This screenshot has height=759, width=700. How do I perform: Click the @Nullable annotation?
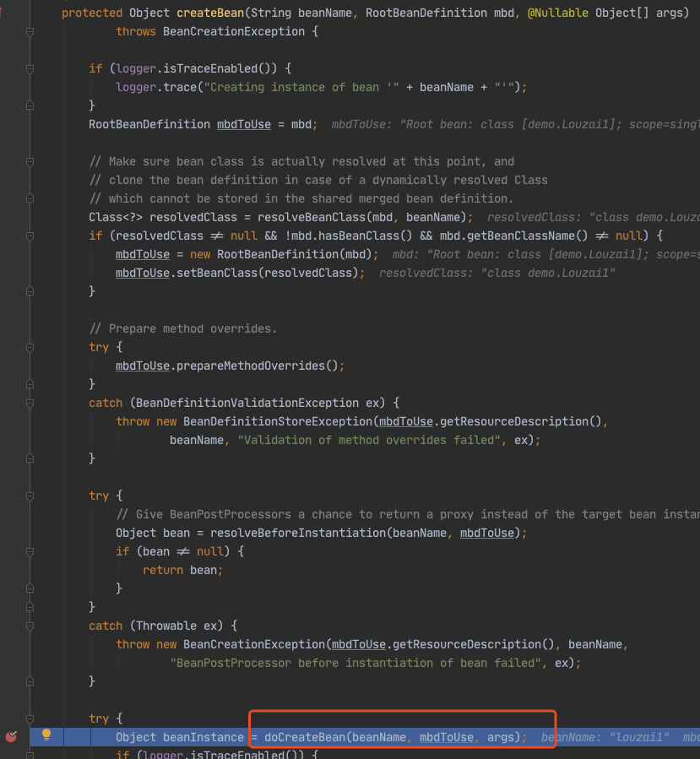(557, 13)
